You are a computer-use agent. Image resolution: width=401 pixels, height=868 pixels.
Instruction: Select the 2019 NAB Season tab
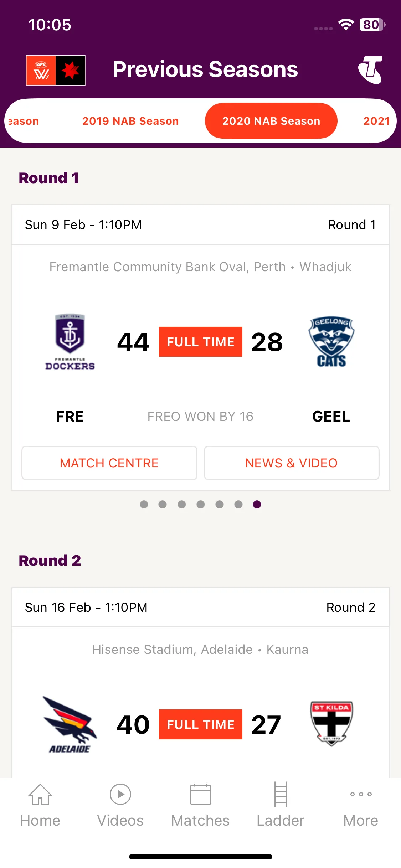coord(130,121)
